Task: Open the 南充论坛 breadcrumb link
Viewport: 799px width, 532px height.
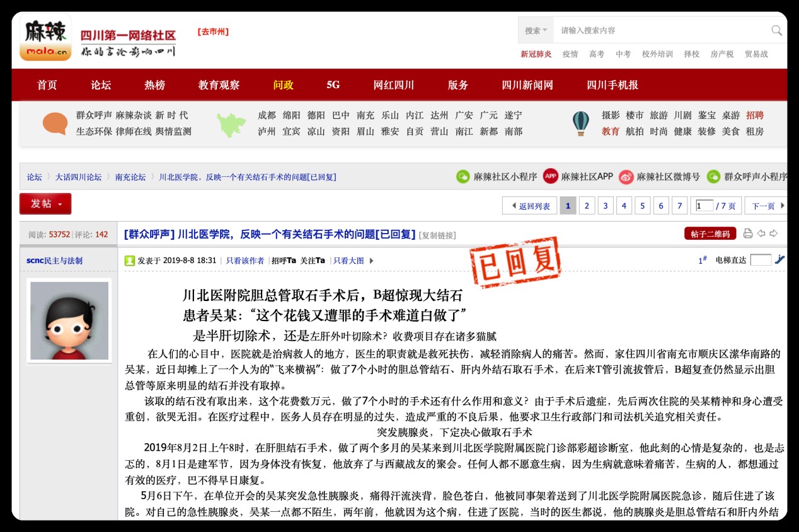Action: tap(130, 177)
